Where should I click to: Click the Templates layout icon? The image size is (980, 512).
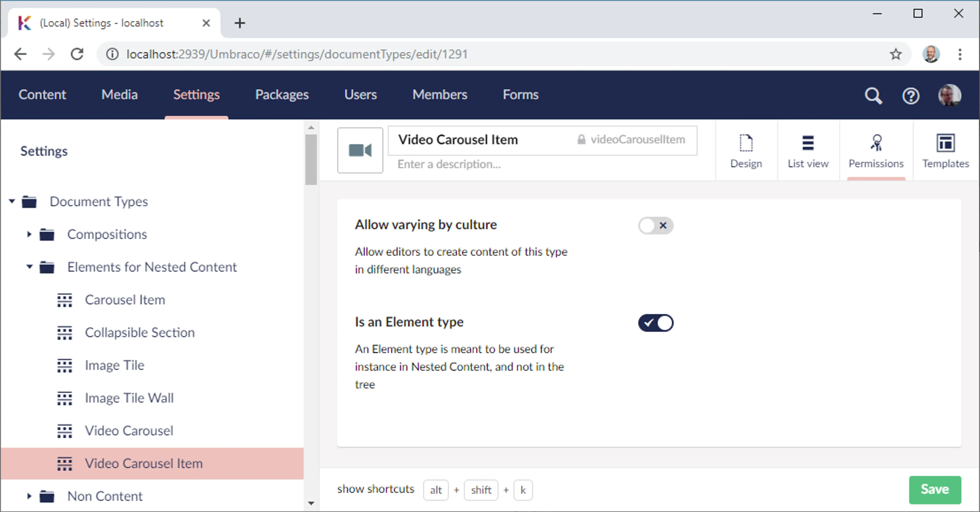tap(945, 143)
